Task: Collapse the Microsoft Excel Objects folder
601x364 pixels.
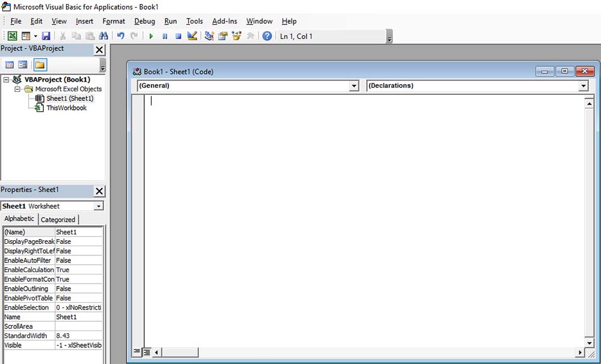Action: (17, 89)
